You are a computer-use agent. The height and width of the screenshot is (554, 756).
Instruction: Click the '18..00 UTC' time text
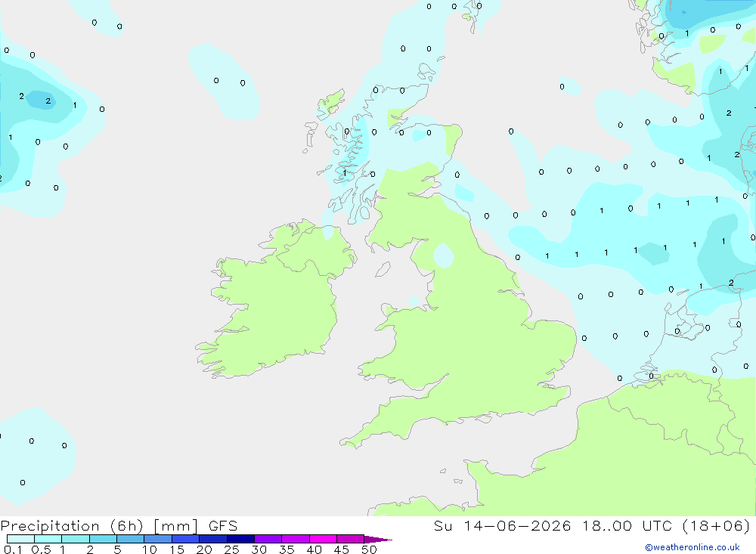[x=627, y=526]
